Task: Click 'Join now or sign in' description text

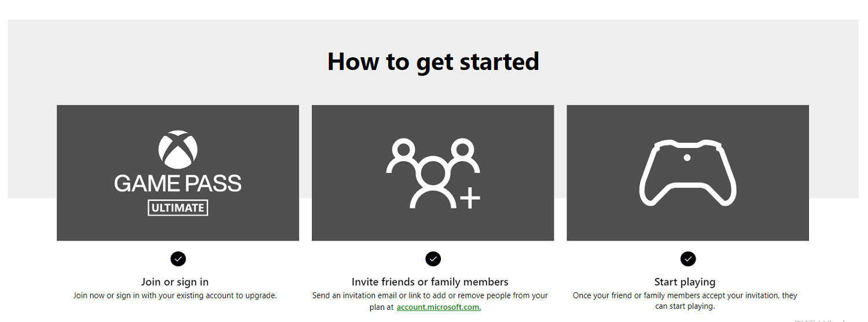Action: pos(175,295)
